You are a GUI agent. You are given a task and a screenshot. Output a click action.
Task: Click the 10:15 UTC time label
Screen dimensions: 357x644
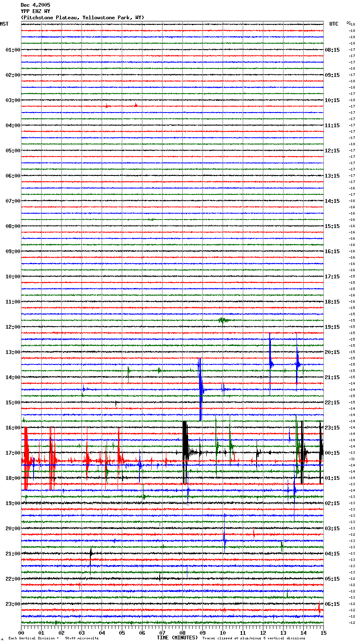[332, 100]
